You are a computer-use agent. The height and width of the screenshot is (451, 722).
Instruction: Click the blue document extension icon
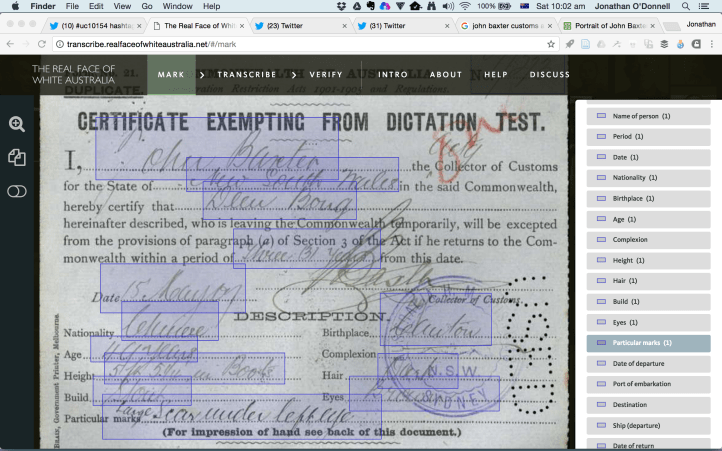coord(585,44)
